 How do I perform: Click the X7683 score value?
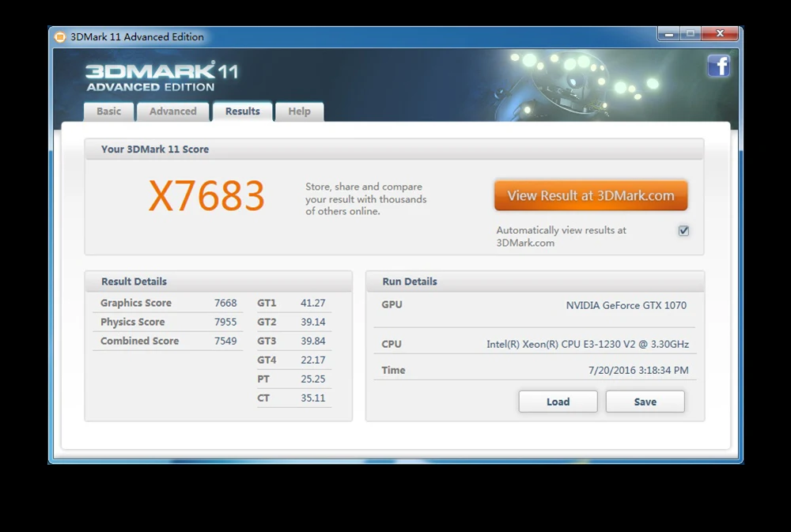tap(206, 196)
